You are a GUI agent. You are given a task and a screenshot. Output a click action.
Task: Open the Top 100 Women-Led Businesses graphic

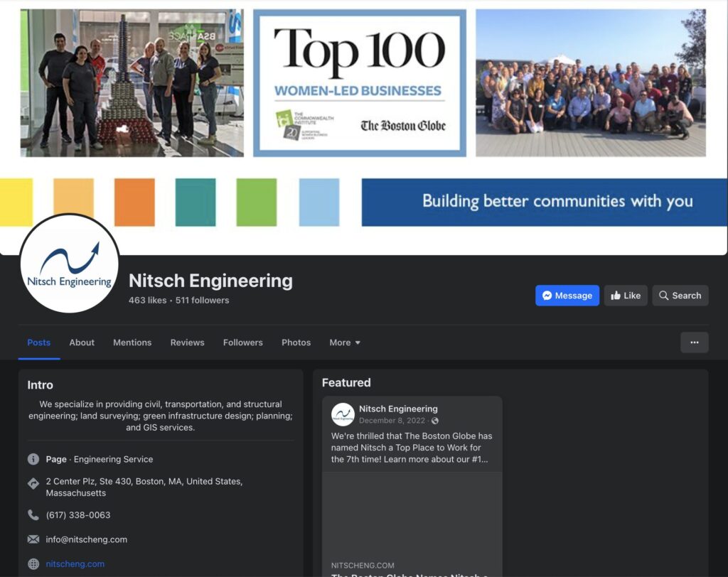(359, 82)
